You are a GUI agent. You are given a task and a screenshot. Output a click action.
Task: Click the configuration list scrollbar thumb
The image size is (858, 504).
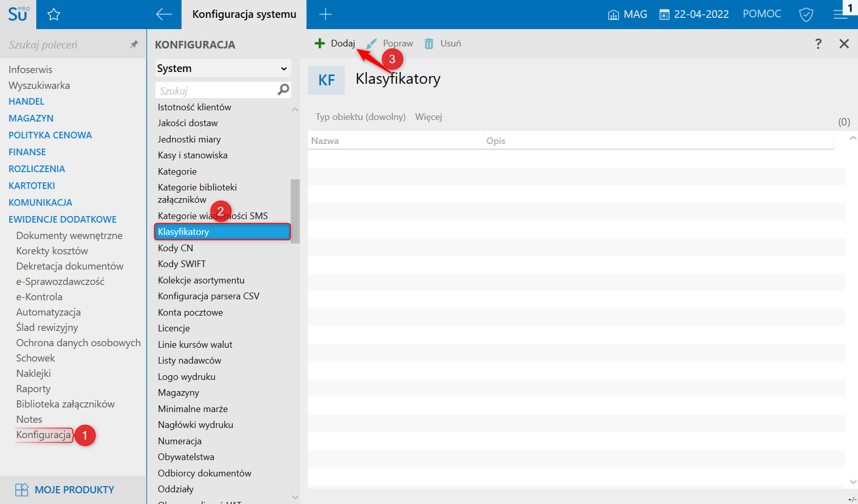[295, 211]
